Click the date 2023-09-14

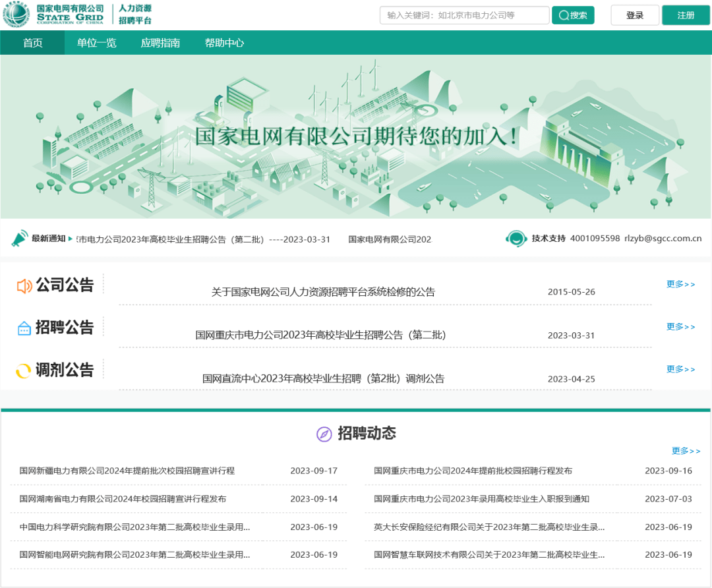314,499
